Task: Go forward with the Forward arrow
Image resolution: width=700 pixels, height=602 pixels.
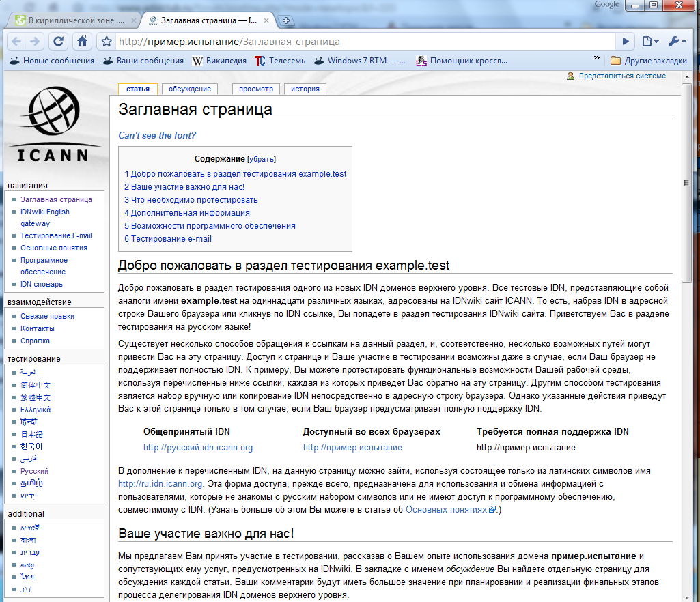Action: (x=34, y=42)
